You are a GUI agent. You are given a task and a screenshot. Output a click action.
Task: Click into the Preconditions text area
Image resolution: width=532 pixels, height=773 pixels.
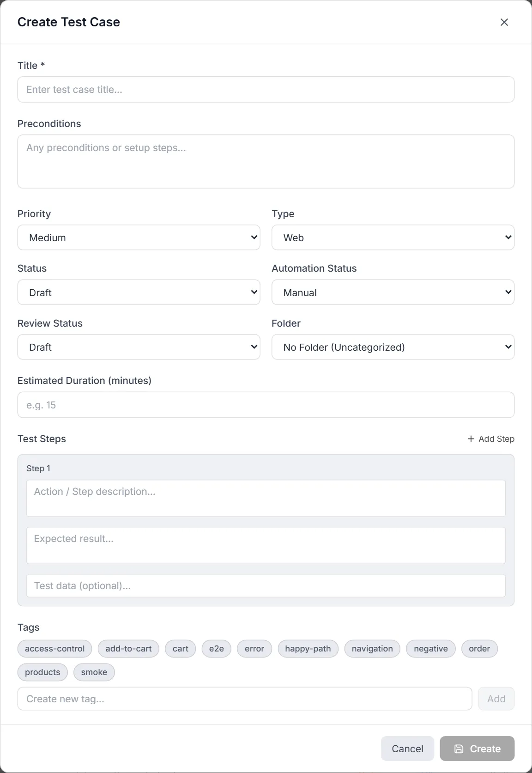point(266,161)
